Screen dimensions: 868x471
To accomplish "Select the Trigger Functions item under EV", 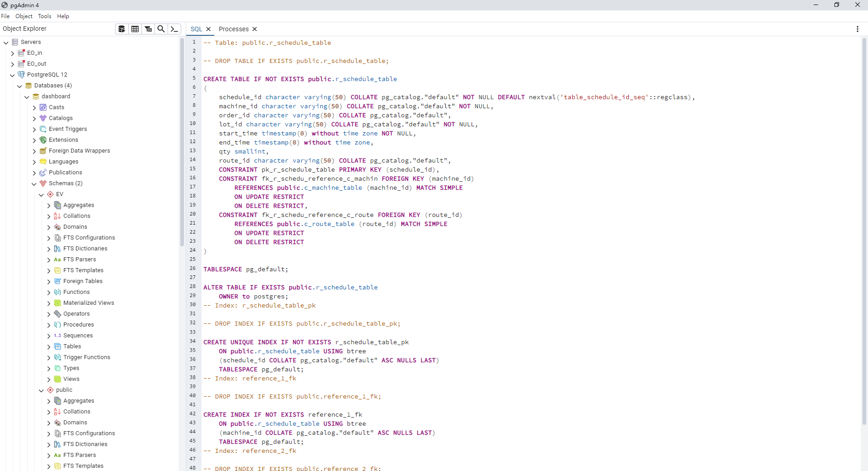I will pos(87,357).
